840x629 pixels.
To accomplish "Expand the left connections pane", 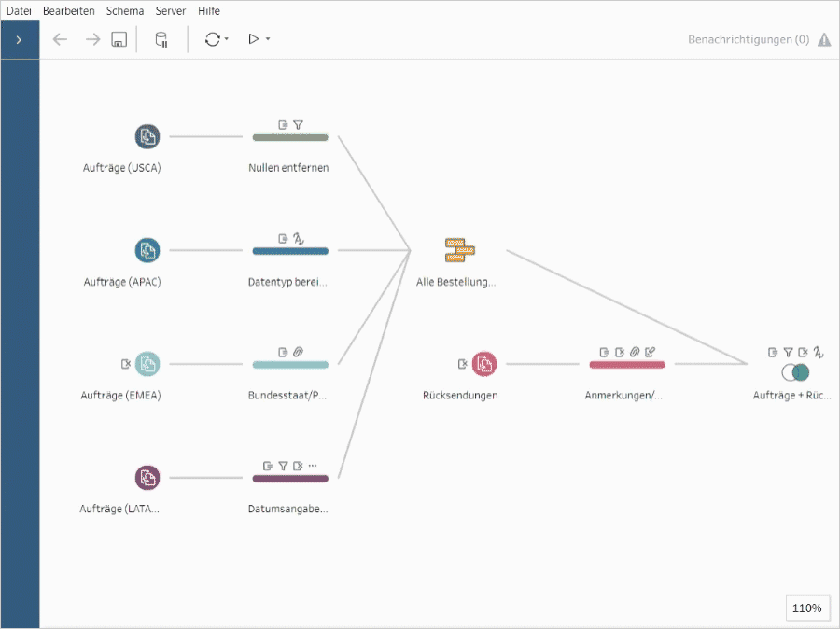I will [x=19, y=39].
